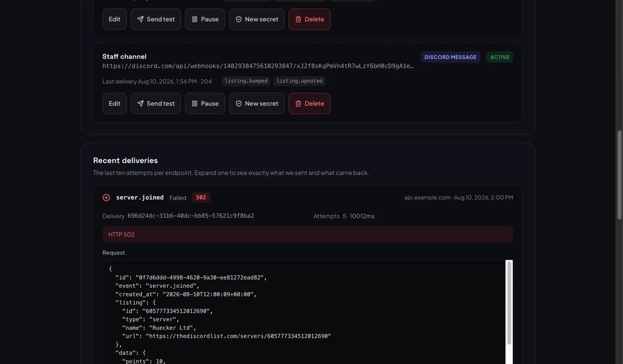Click Edit on the card above Staff channel
623x364 pixels.
point(114,19)
